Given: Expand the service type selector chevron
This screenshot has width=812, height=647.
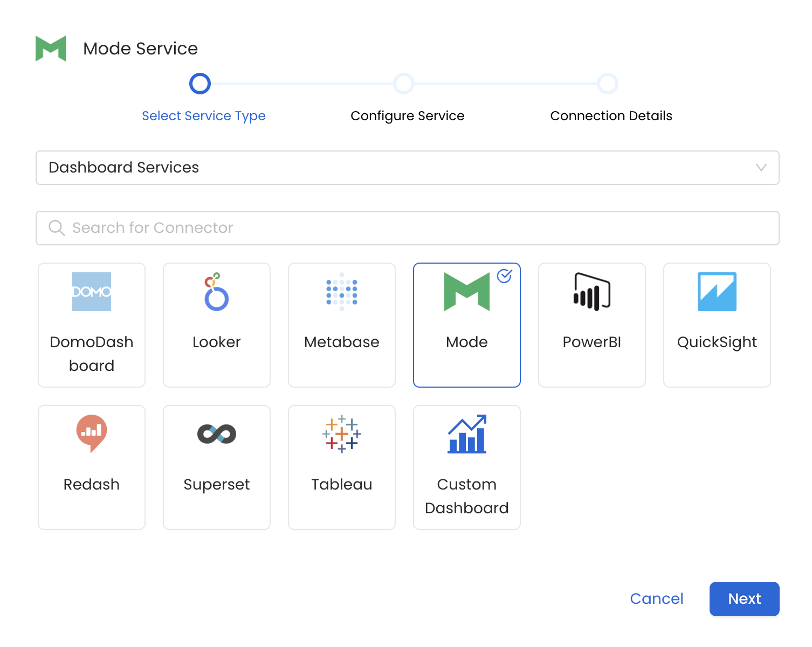Looking at the screenshot, I should point(761,168).
